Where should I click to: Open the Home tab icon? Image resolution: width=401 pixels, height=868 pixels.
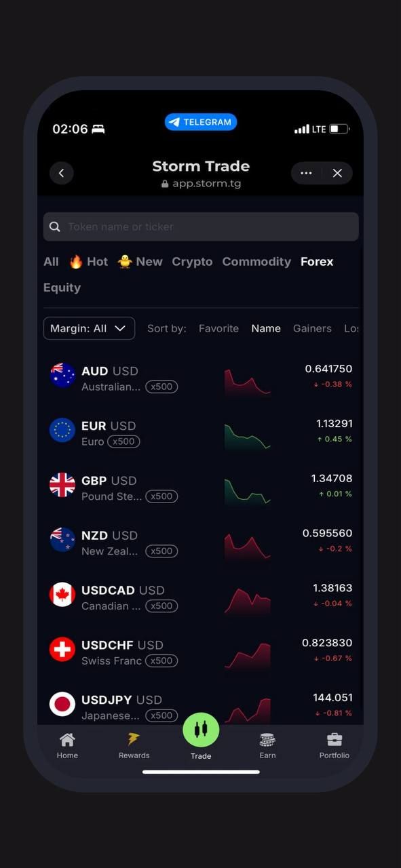pyautogui.click(x=67, y=740)
